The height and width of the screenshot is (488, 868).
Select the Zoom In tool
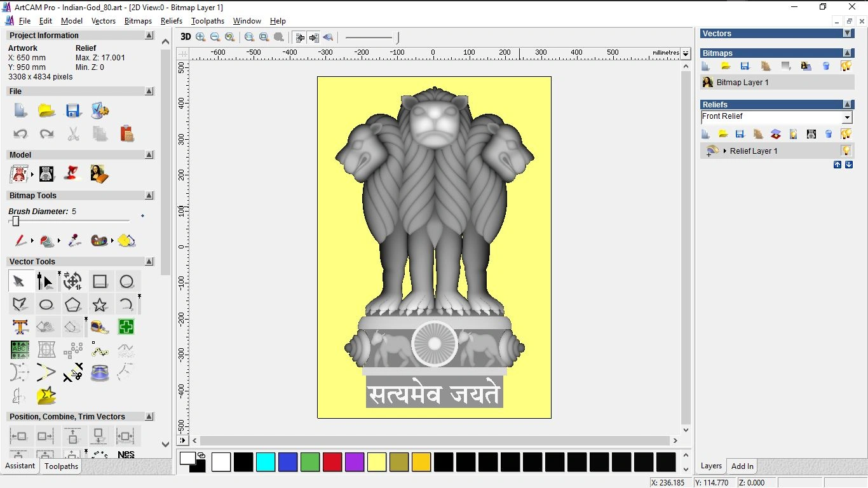point(200,37)
